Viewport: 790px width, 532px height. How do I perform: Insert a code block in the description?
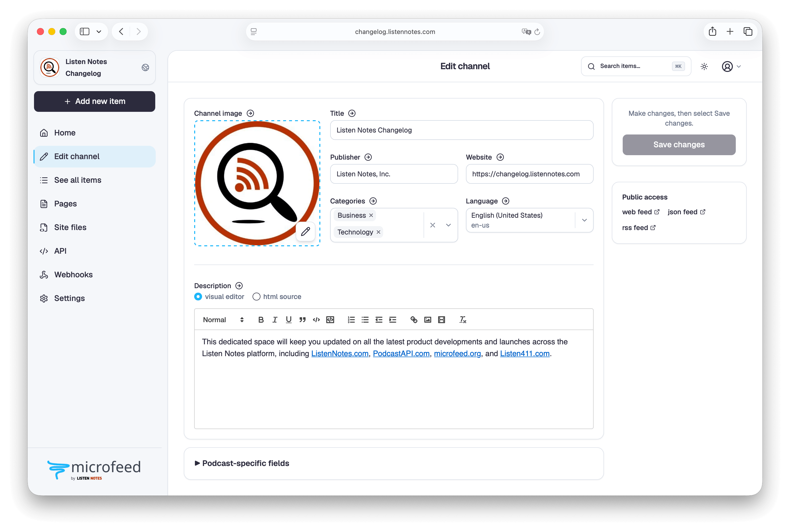coord(330,320)
